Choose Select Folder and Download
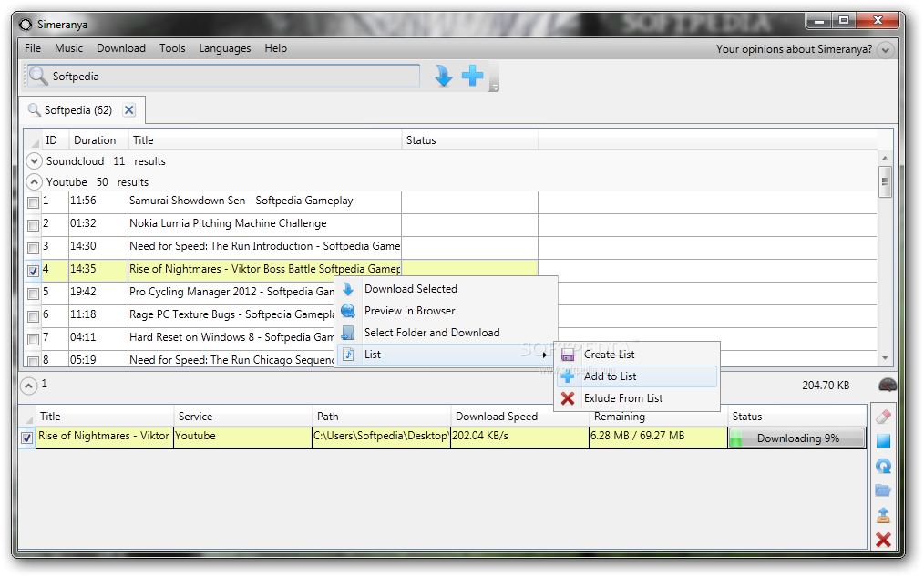The height and width of the screenshot is (577, 924). pyautogui.click(x=447, y=333)
